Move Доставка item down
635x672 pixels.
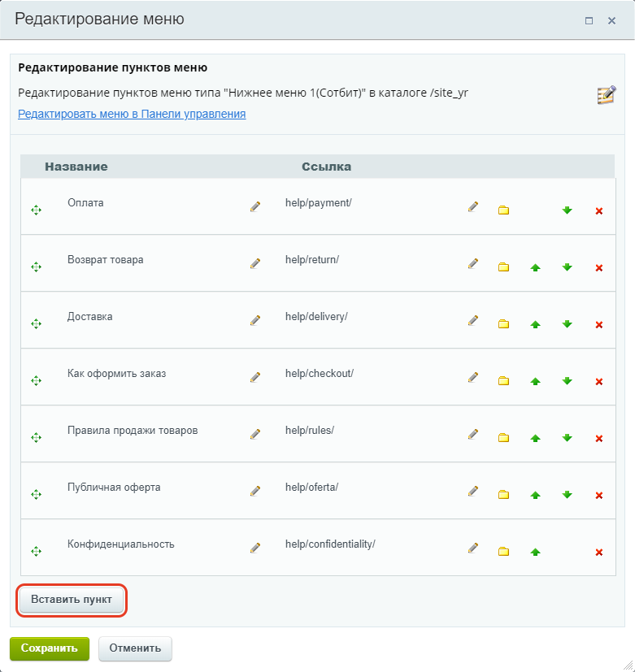pos(567,324)
